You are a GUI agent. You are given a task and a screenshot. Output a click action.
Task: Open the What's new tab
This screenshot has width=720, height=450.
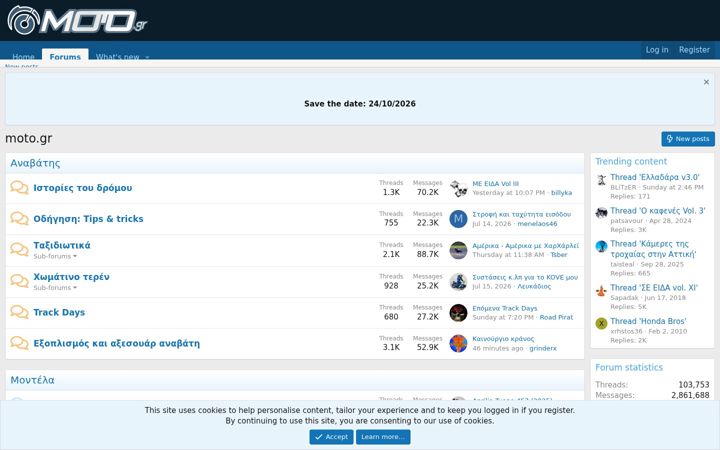[x=118, y=56]
